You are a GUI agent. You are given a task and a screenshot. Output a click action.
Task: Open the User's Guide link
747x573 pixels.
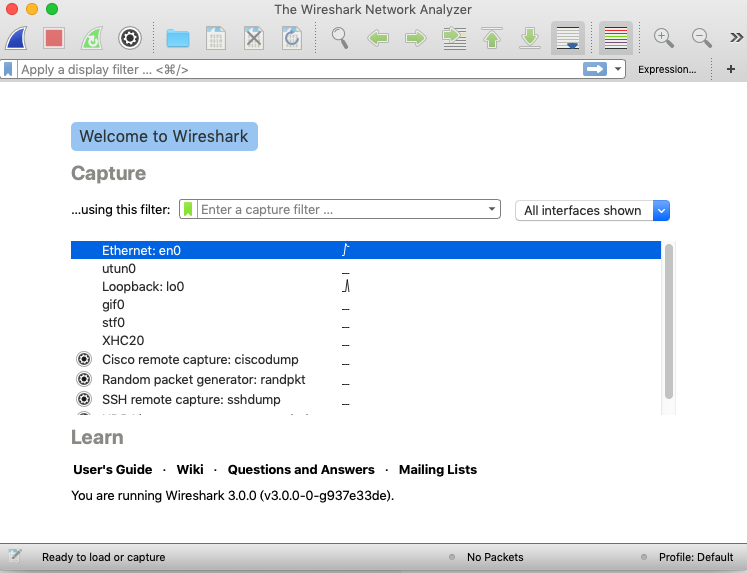pos(112,470)
